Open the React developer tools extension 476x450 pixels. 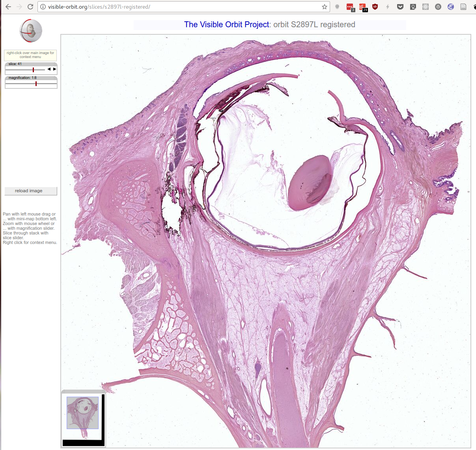coord(426,7)
